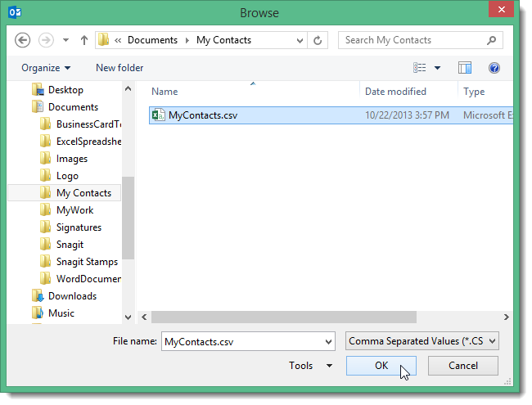
Task: Open the Signatures folder
Action: click(x=79, y=227)
